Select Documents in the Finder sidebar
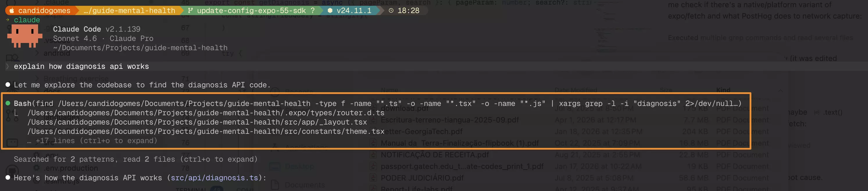The image size is (868, 191). 305,185
